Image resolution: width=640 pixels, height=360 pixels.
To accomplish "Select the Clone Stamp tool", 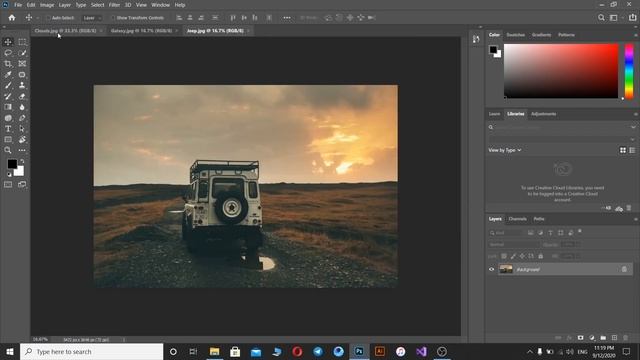I will [x=22, y=85].
